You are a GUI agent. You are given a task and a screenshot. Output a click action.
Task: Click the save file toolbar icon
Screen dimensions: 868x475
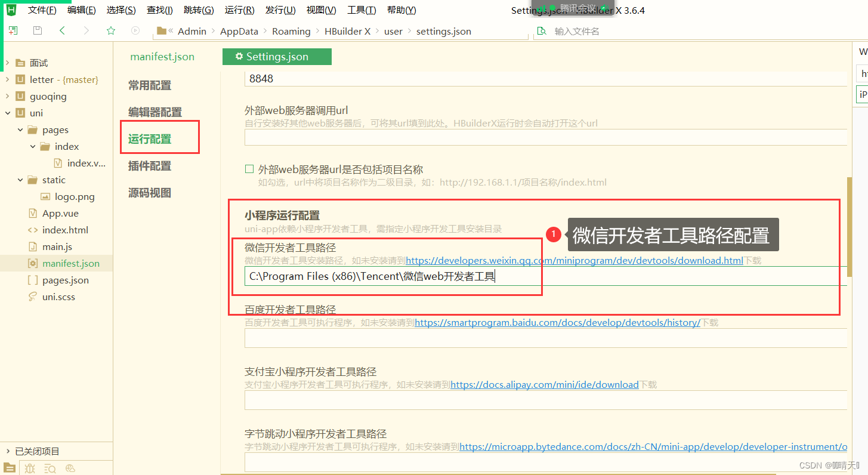(x=38, y=31)
